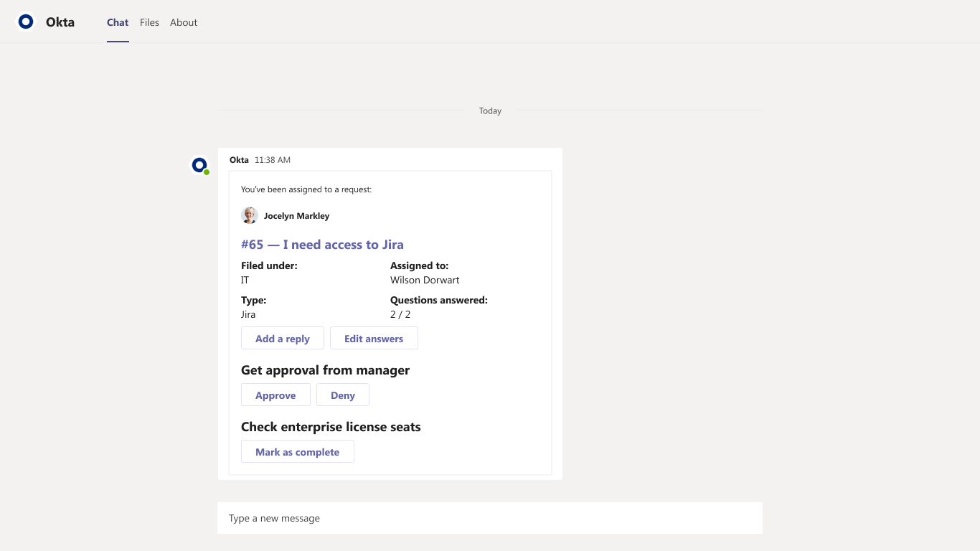Click the Questions answered: label
The width and height of the screenshot is (980, 551).
coord(439,300)
